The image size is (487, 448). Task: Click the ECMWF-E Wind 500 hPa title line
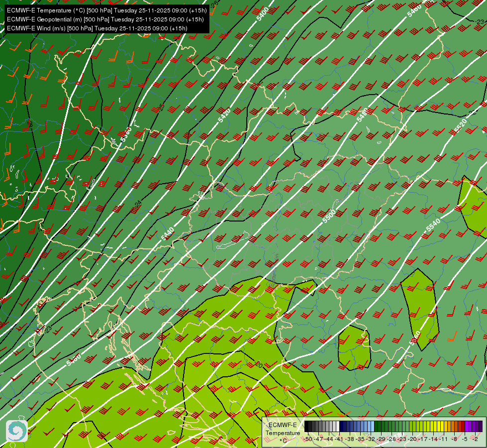coord(97,28)
